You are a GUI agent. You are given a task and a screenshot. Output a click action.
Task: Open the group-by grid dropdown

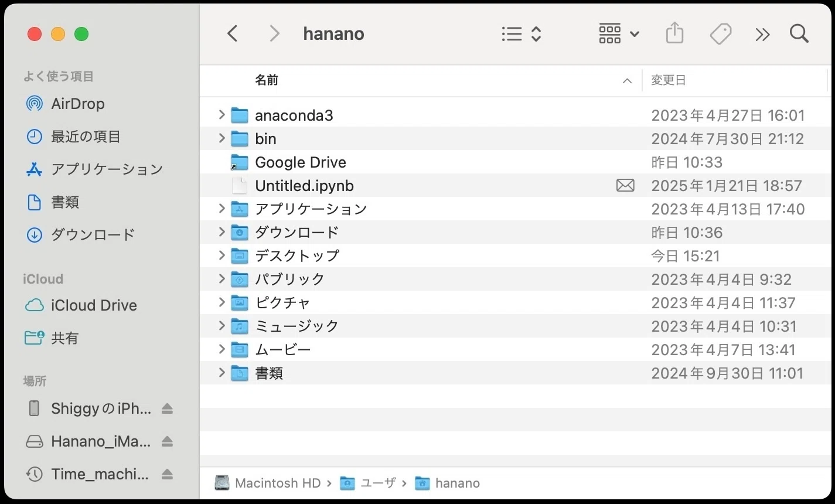[619, 34]
